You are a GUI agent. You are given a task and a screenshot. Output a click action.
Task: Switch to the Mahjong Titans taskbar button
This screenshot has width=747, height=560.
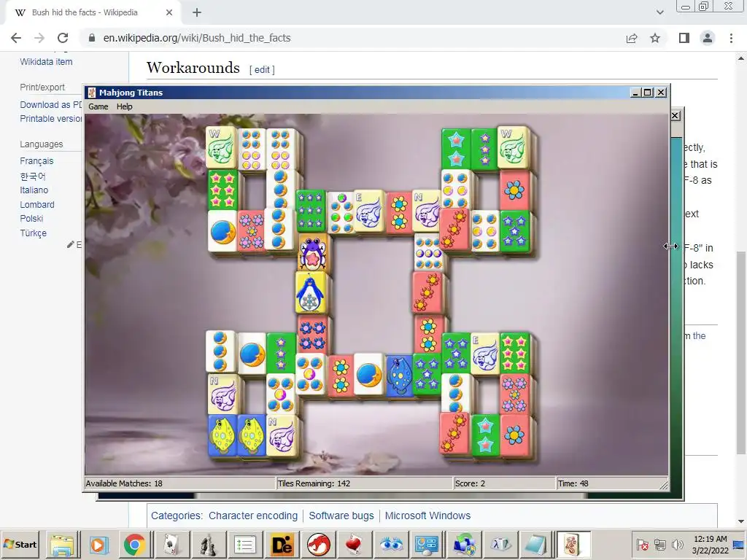pos(573,545)
